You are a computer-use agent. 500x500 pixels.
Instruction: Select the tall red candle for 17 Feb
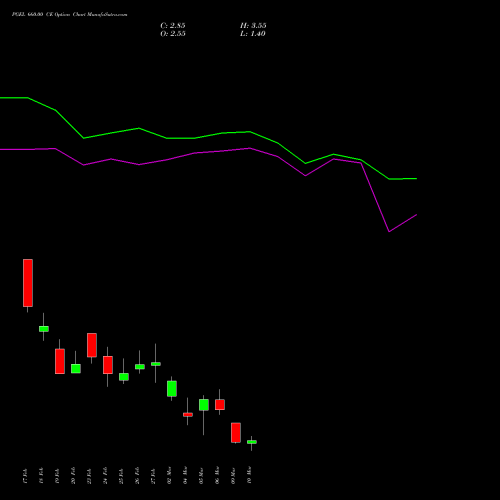tap(28, 283)
